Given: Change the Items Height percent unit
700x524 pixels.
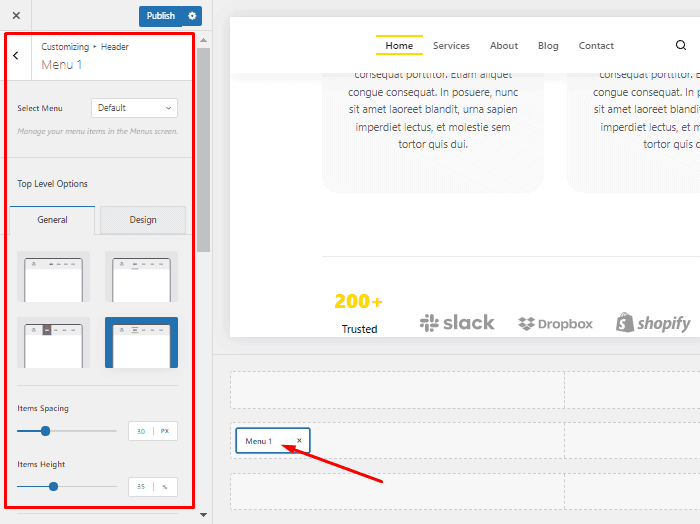Looking at the screenshot, I should [165, 487].
